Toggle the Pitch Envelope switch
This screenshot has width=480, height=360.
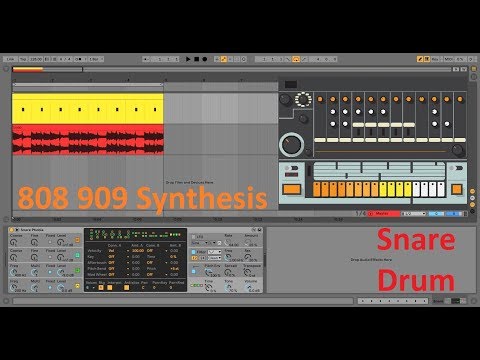193,272
